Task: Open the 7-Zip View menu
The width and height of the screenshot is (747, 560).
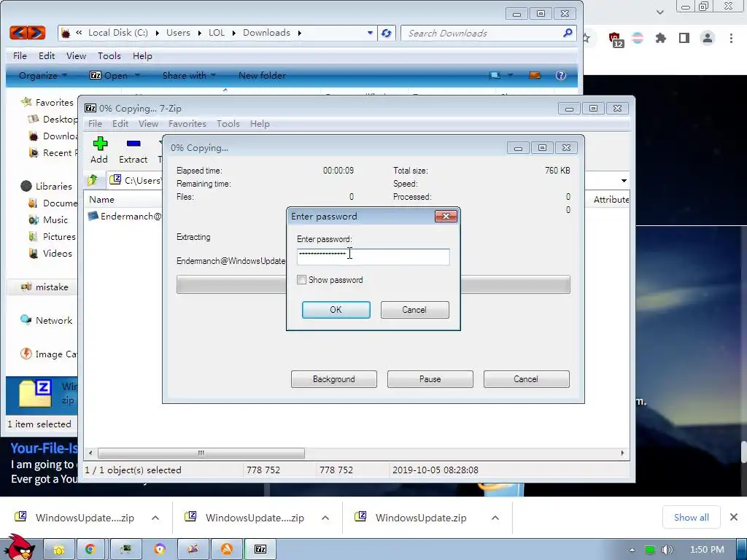Action: [148, 124]
